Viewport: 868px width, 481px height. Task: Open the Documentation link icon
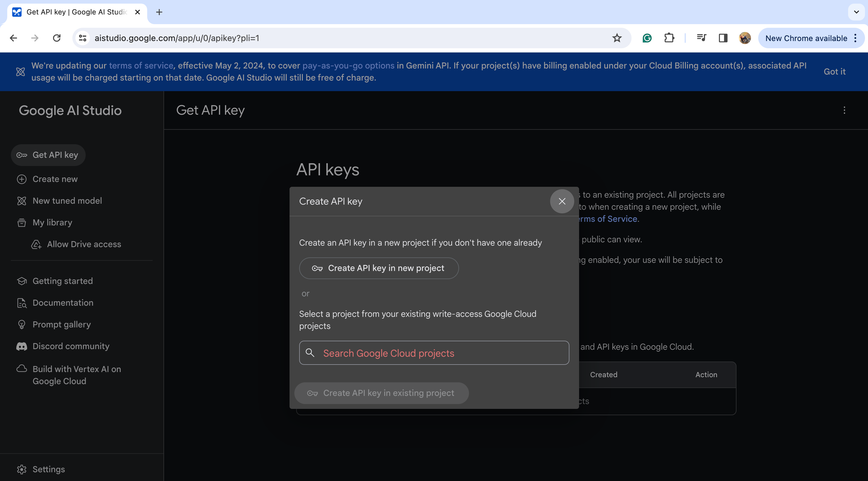22,303
